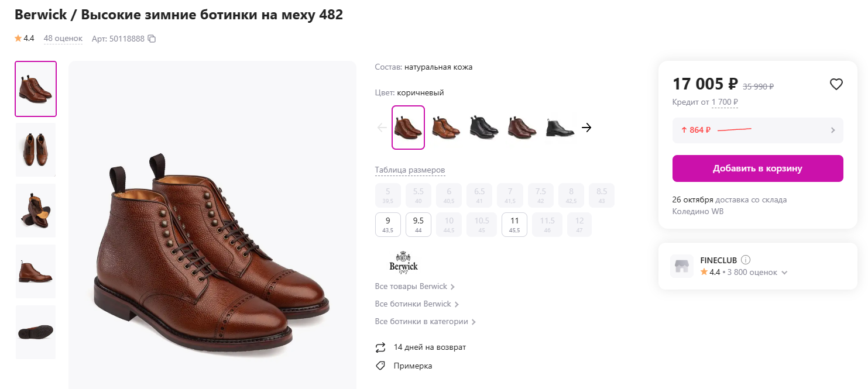
Task: Select shoe size 9 (43.5)
Action: 387,224
